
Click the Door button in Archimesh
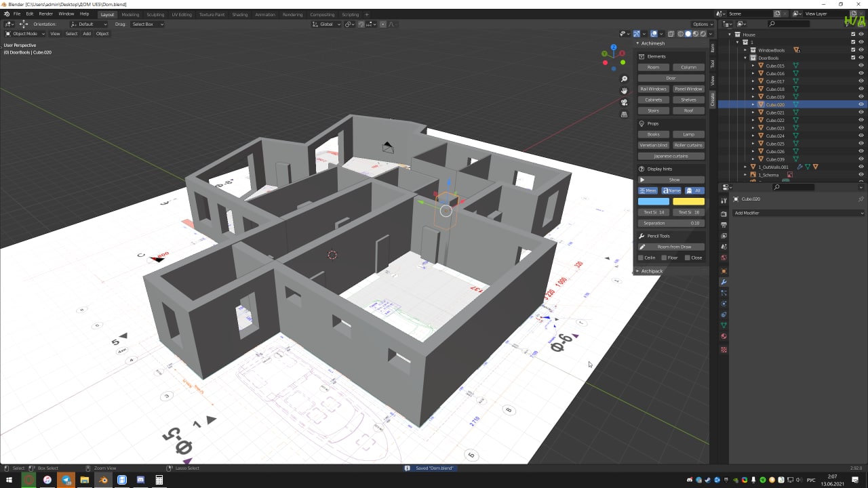coord(671,78)
